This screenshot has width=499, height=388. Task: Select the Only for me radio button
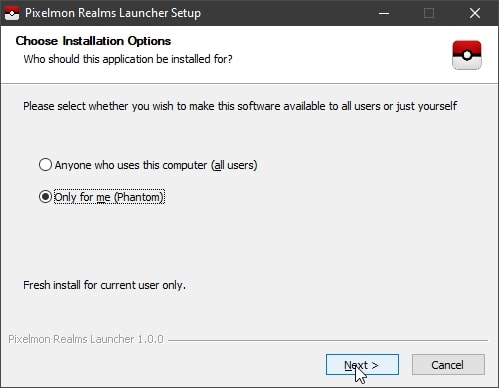point(45,197)
